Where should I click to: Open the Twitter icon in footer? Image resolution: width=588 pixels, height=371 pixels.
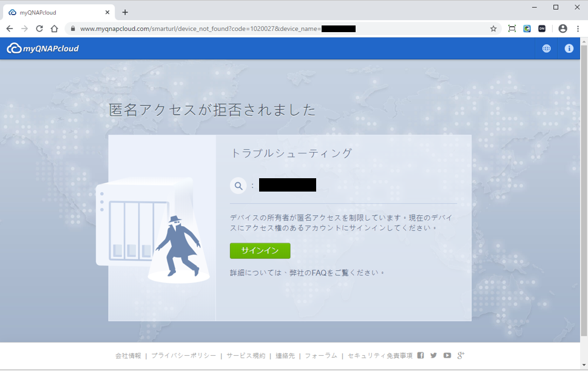[x=433, y=355]
